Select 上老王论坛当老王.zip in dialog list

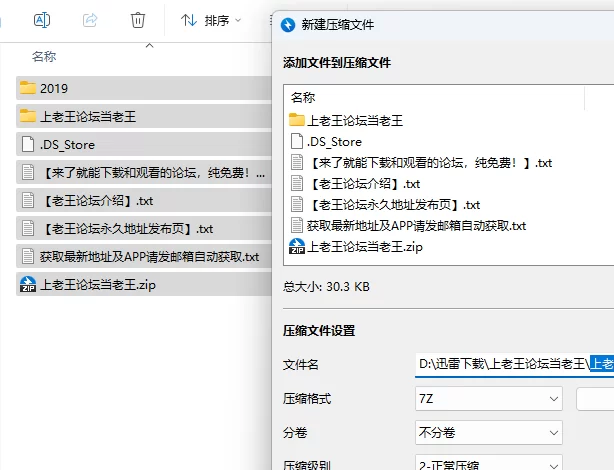coord(356,247)
